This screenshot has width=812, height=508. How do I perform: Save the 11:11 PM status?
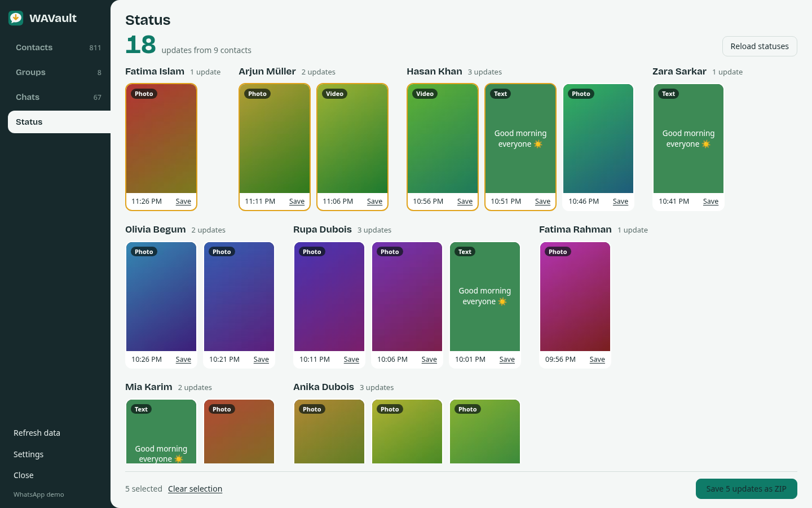[x=297, y=202]
